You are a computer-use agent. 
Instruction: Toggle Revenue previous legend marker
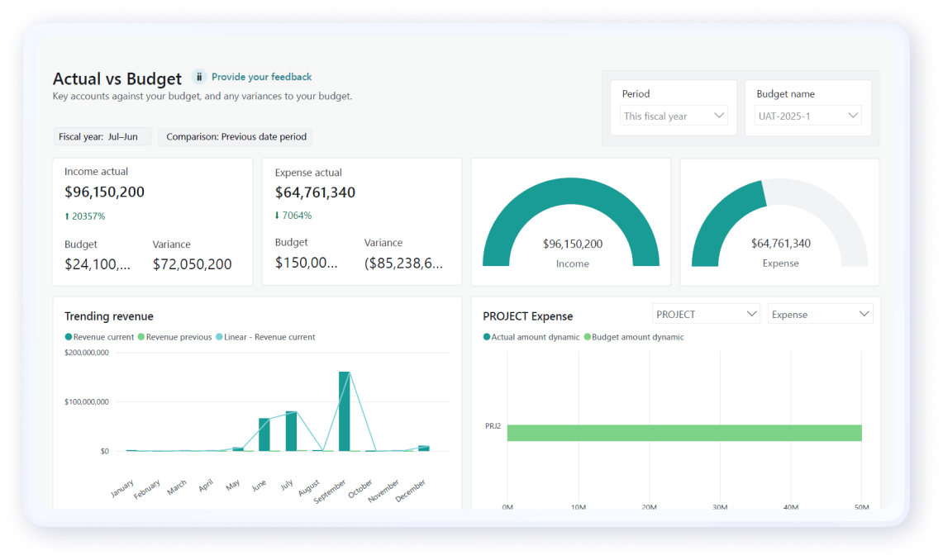[141, 337]
